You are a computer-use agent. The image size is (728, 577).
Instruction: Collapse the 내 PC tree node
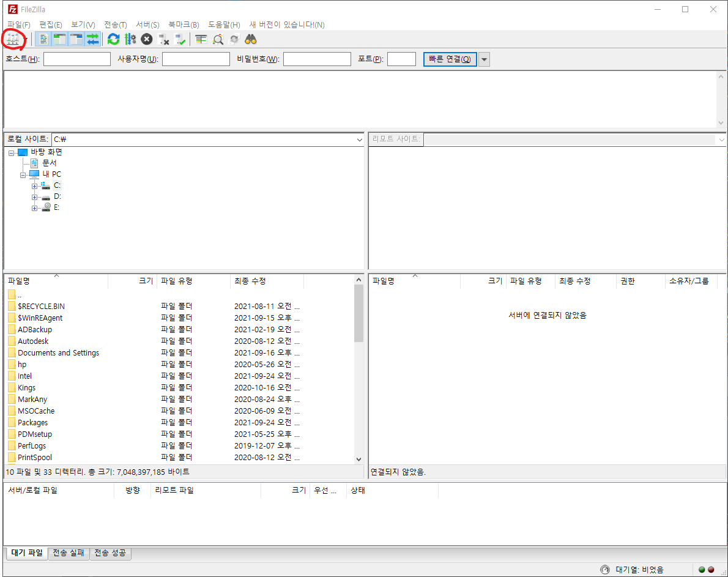coord(23,175)
